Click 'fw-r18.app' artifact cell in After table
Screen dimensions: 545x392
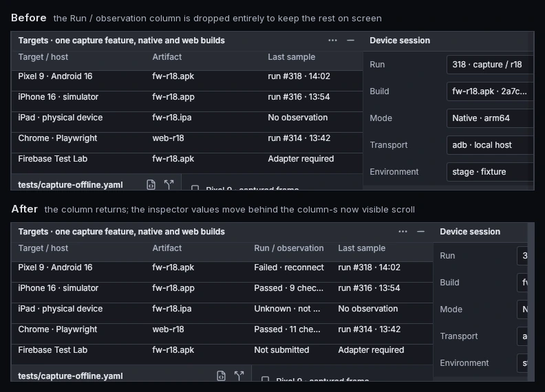(173, 288)
